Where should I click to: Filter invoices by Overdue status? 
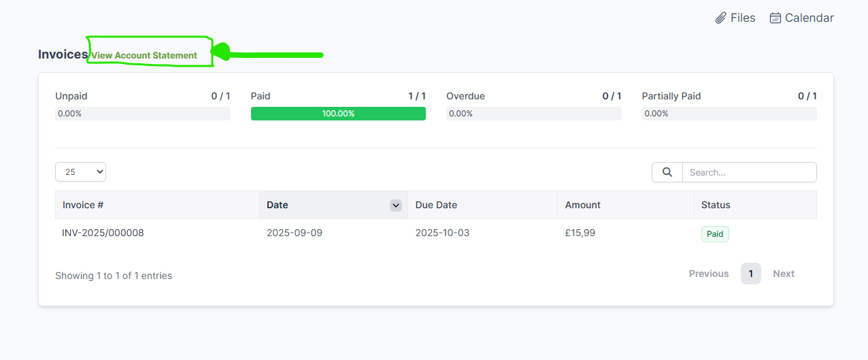[x=465, y=96]
